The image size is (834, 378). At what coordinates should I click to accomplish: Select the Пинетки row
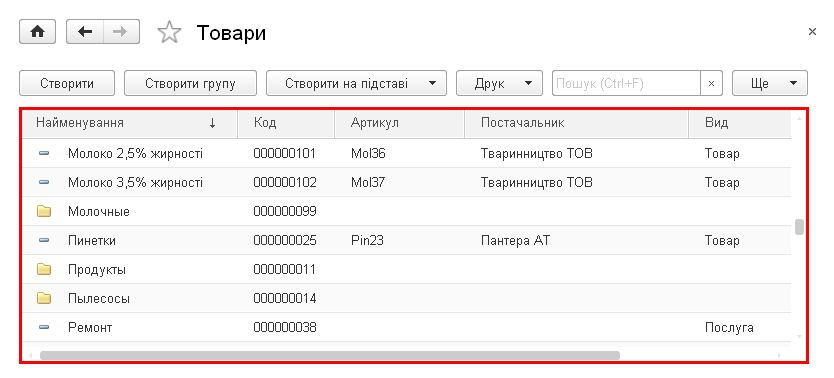(406, 240)
